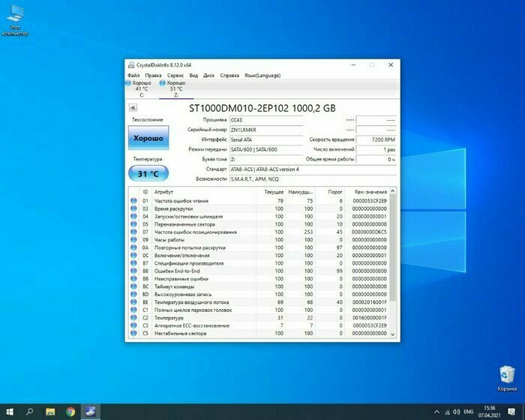Click the status orb for attribute 01
Image resolution: width=525 pixels, height=420 pixels.
134,201
